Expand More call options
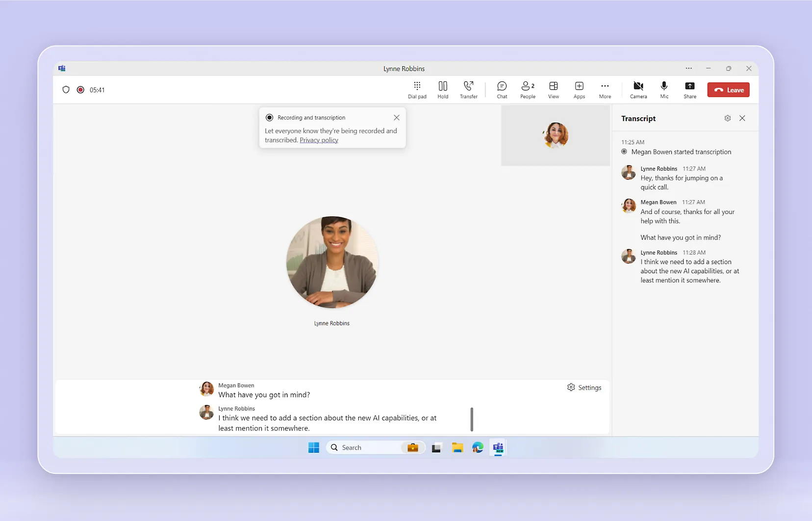The image size is (812, 521). (x=605, y=90)
